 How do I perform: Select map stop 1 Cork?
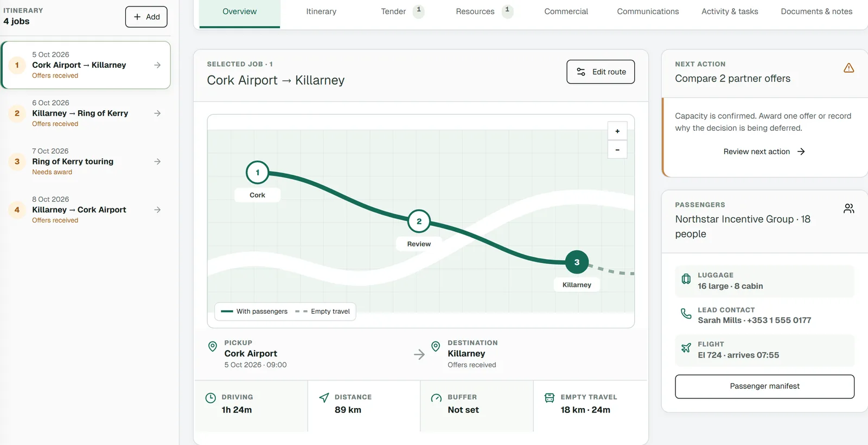[258, 173]
